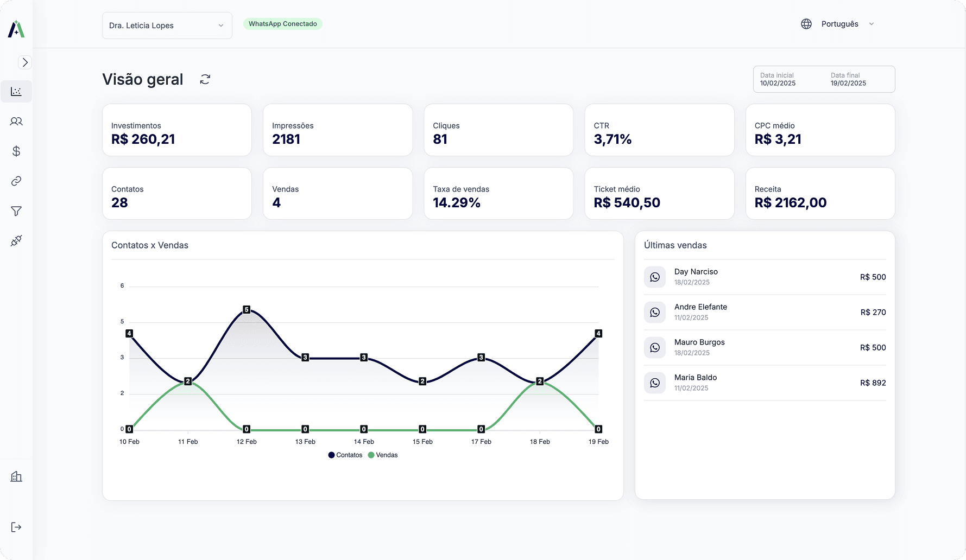Click WhatsApp icon for Maria Baldo sale

click(x=655, y=383)
